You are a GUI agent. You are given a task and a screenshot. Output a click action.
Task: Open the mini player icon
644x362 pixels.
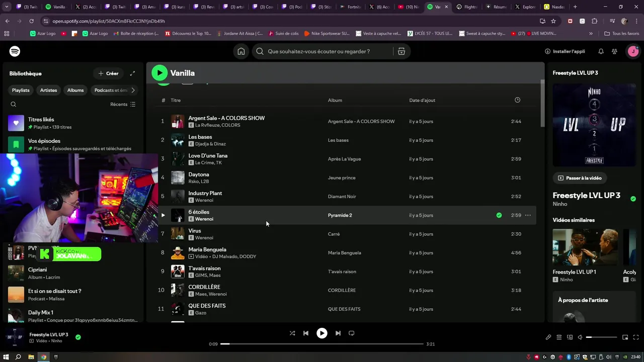pyautogui.click(x=625, y=337)
